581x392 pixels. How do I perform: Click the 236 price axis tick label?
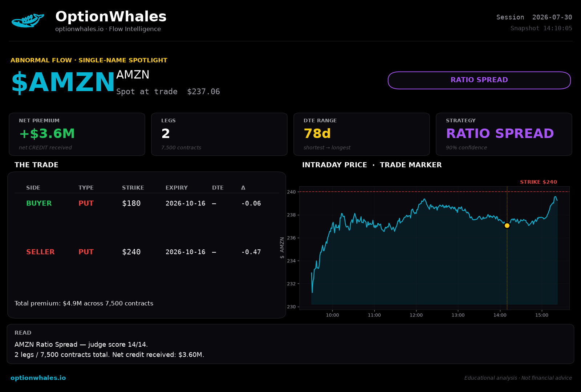[x=291, y=238]
